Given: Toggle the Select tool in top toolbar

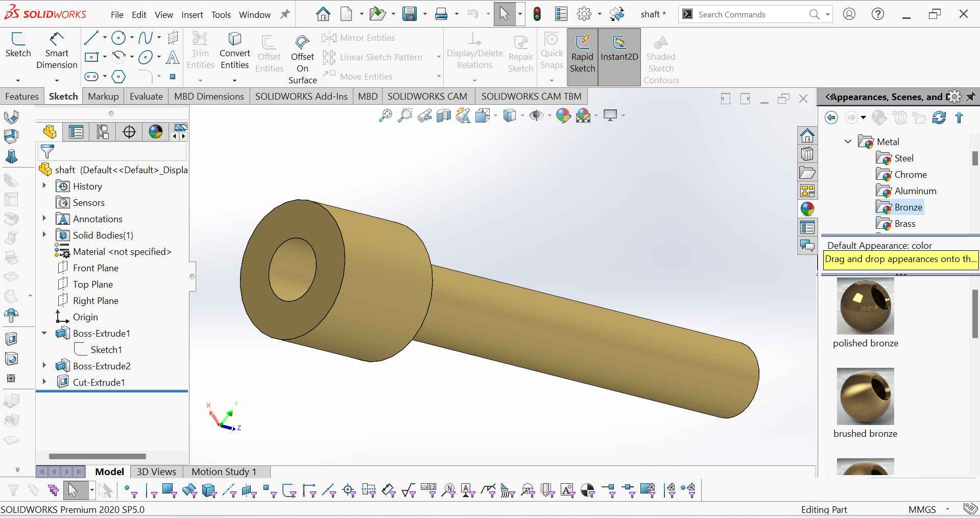Looking at the screenshot, I should tap(504, 14).
